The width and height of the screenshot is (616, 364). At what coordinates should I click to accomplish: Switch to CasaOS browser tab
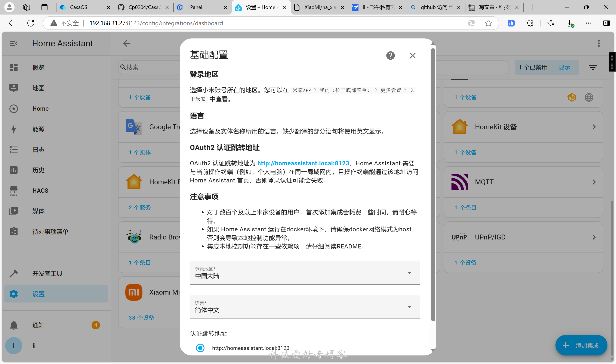tap(85, 7)
